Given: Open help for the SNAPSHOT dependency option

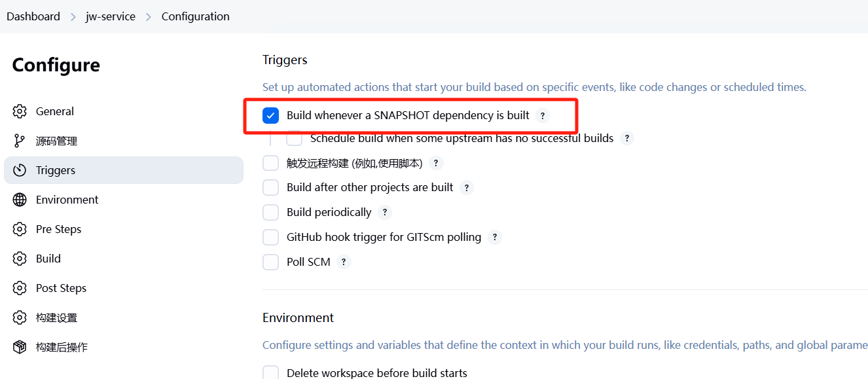Looking at the screenshot, I should coord(542,116).
